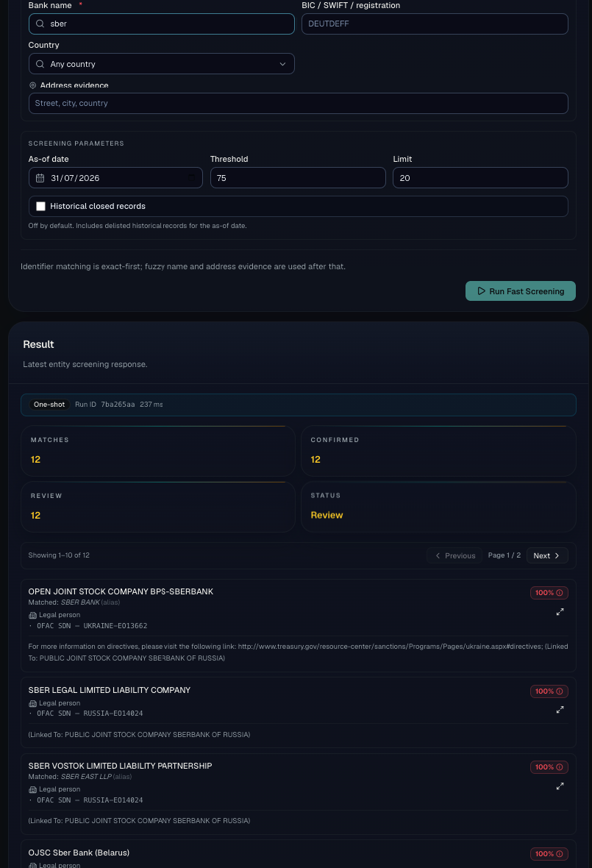Click the Threshold input field
The image size is (592, 868).
[x=298, y=178]
